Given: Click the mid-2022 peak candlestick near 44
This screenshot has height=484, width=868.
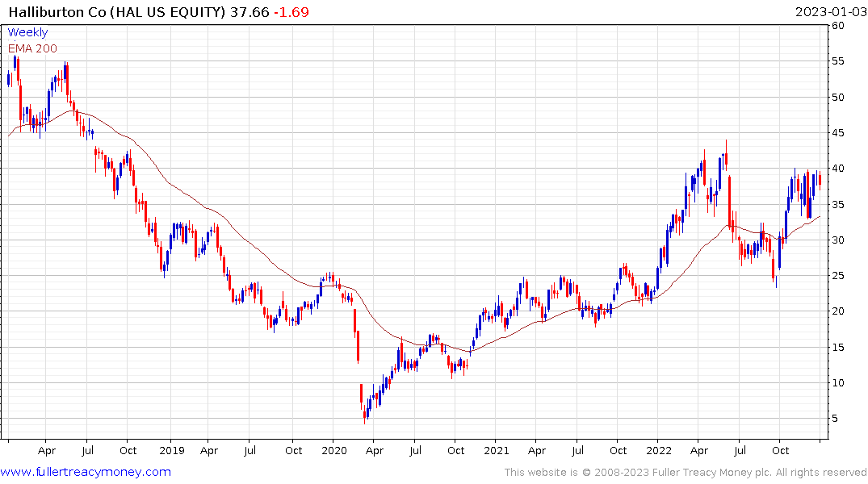Looking at the screenshot, I should point(726,154).
